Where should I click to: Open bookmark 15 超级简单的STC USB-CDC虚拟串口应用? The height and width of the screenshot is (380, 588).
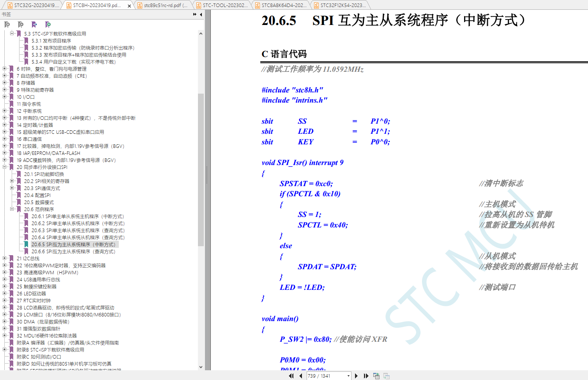[x=60, y=132]
